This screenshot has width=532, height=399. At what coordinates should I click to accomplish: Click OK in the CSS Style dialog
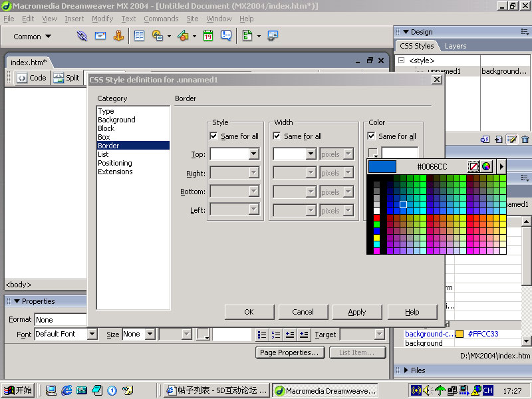pyautogui.click(x=249, y=312)
